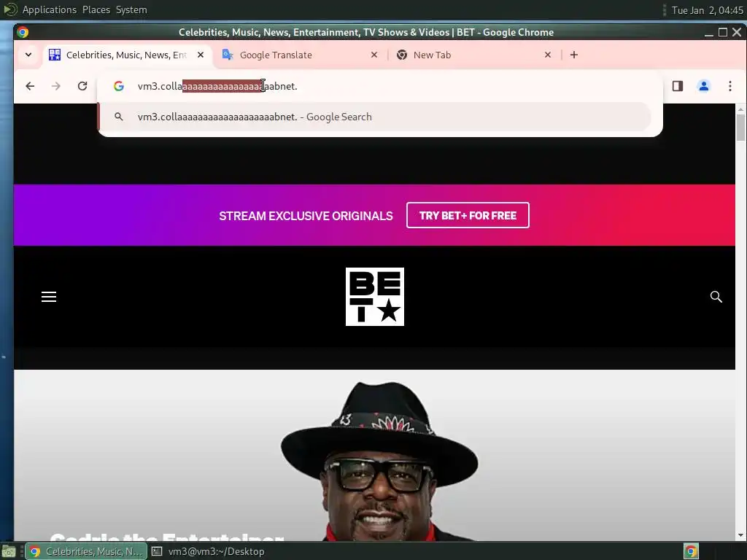Image resolution: width=747 pixels, height=560 pixels.
Task: Click the page vertical scrollbar thumb
Action: (740, 127)
